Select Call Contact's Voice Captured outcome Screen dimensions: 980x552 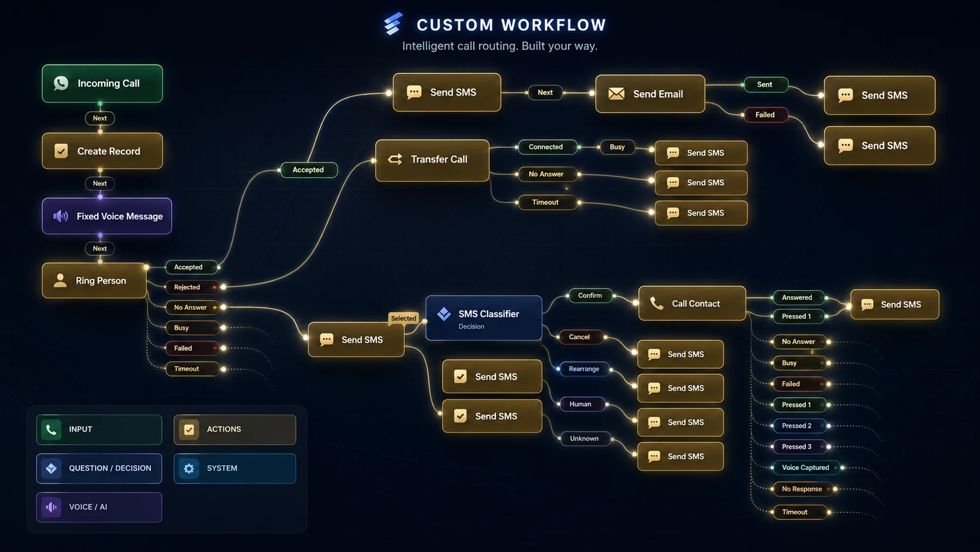[807, 468]
